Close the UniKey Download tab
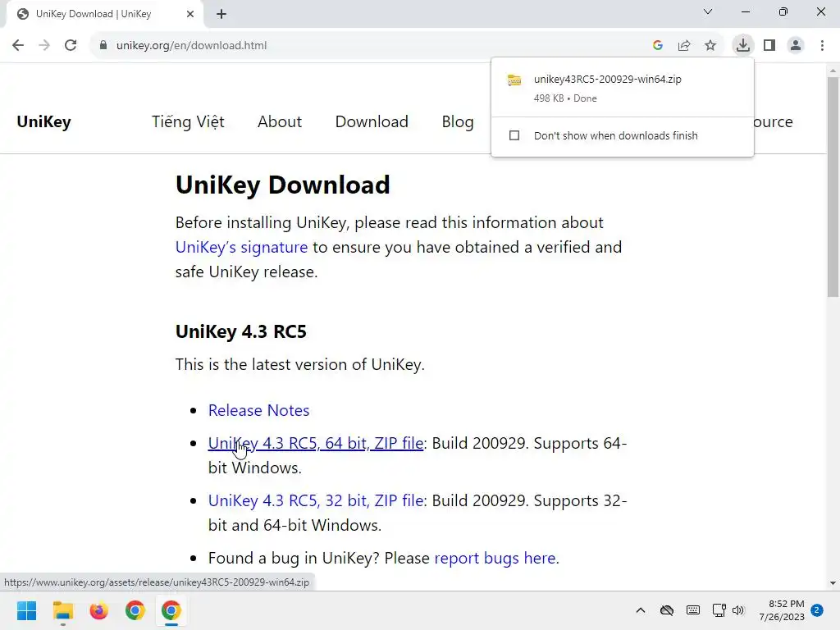 click(x=190, y=14)
